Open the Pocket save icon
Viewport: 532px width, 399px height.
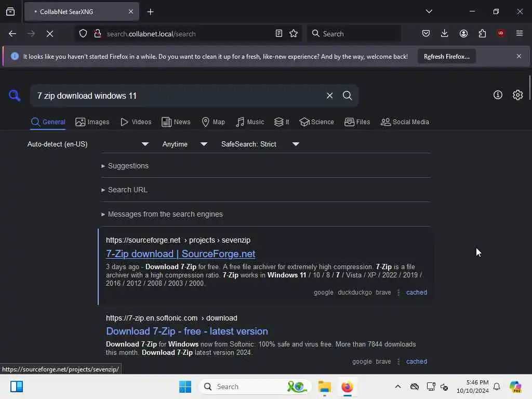coord(426,33)
